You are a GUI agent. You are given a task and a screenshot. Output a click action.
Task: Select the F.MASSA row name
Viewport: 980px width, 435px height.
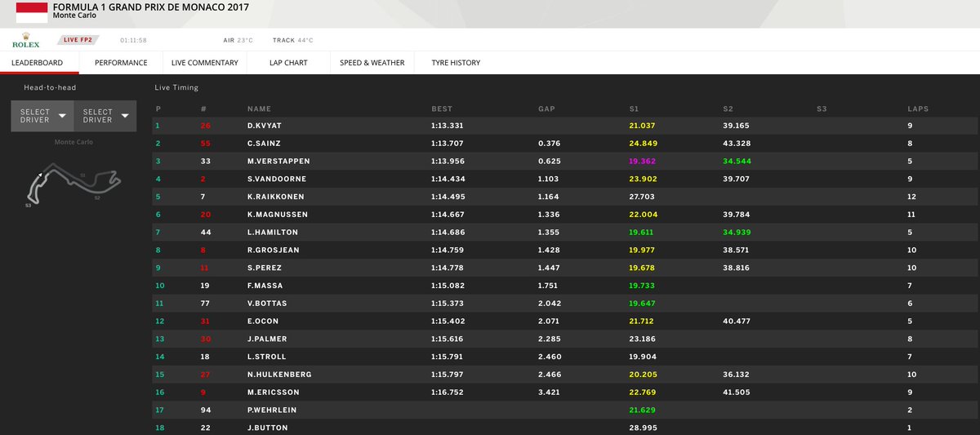[266, 286]
